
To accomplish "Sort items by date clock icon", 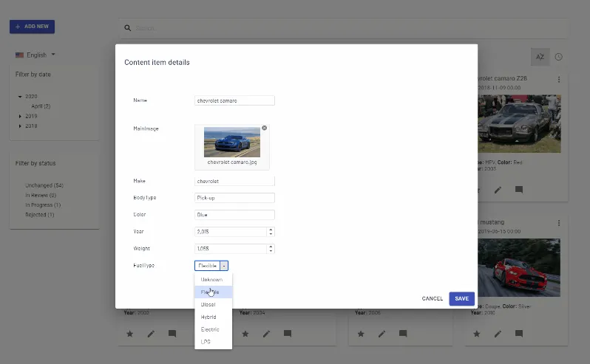I will point(559,57).
